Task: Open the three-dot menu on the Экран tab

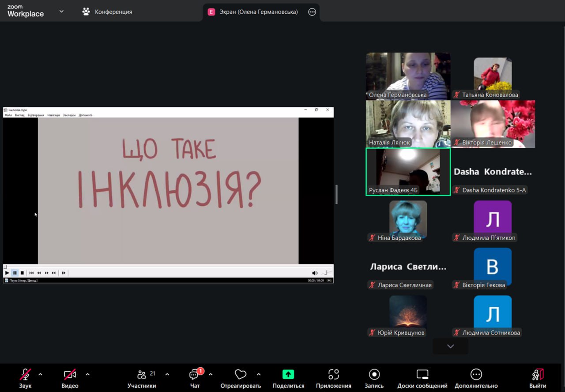Action: (312, 12)
